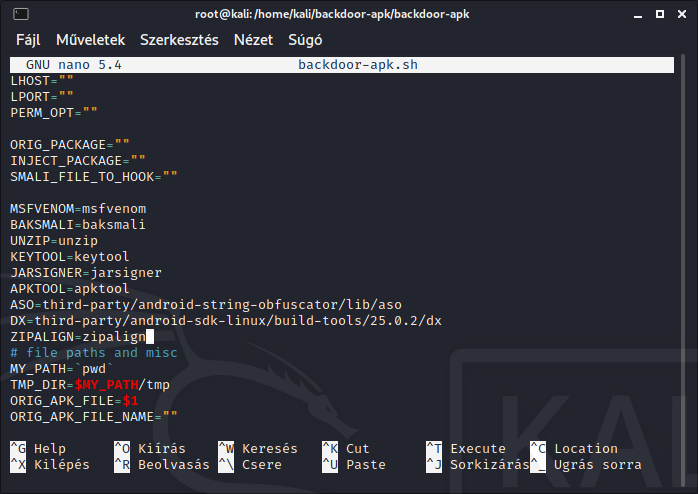This screenshot has width=698, height=494.
Task: Maximize the terminal window
Action: (x=653, y=14)
